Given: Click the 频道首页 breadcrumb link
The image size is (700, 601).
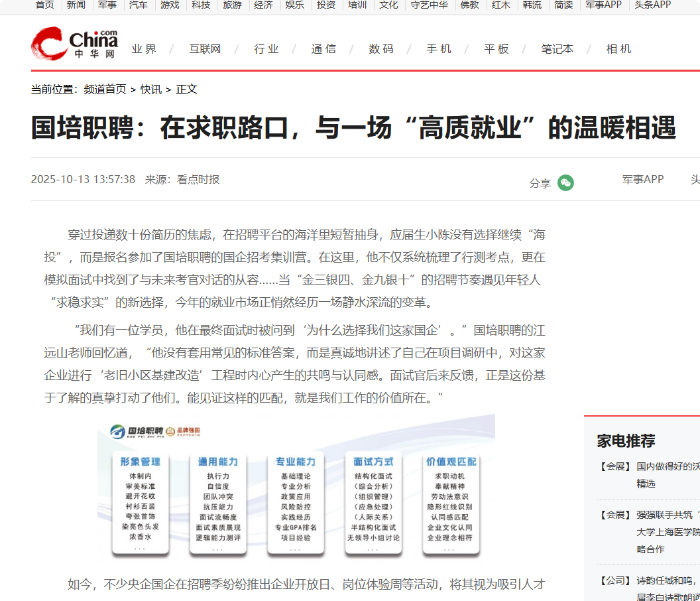Looking at the screenshot, I should coord(105,90).
